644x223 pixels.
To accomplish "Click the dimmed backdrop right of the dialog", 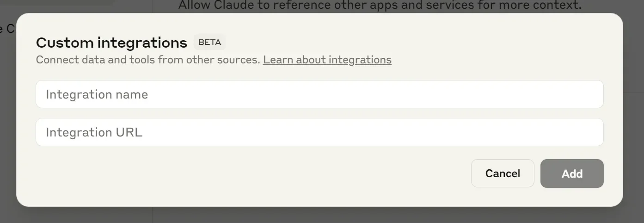I will point(634,116).
